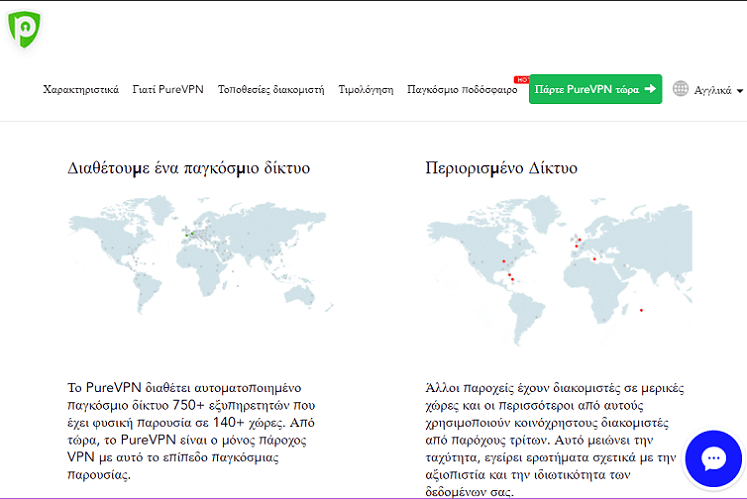This screenshot has width=747, height=499.
Task: Click the global network world map
Action: pos(200,254)
